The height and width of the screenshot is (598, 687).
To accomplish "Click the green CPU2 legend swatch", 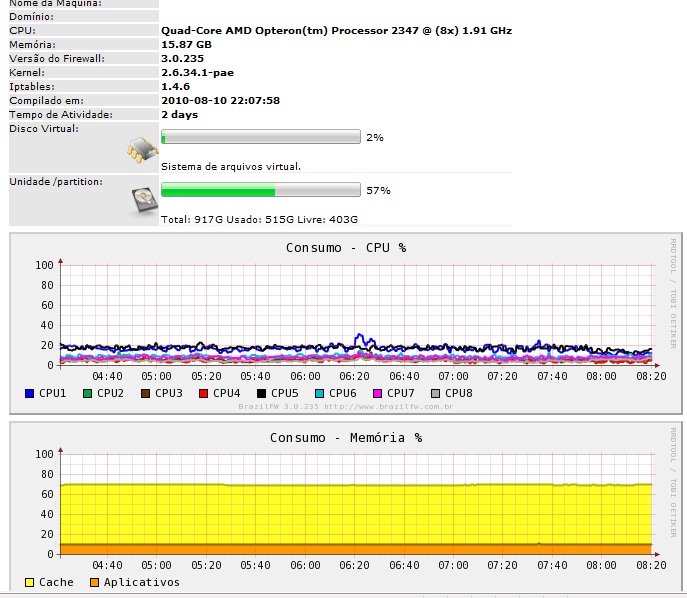I will tap(87, 393).
